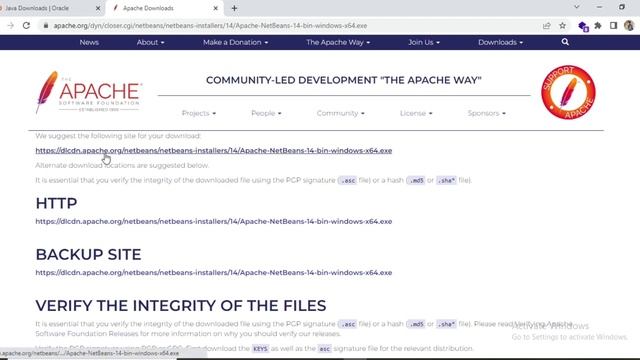Bookmark this page with the star icon
Image resolution: width=640 pixels, height=360 pixels.
(x=562, y=26)
